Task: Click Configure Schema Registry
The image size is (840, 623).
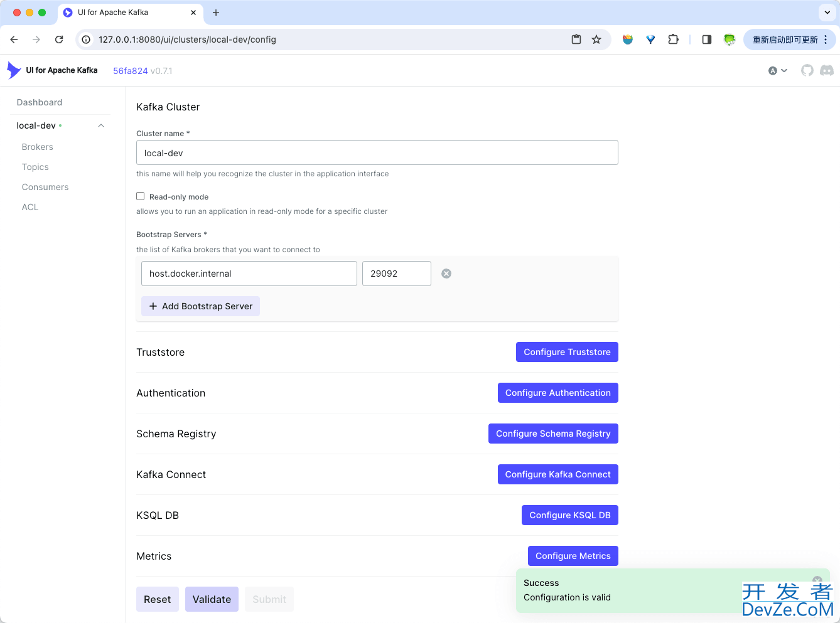Action: point(553,434)
